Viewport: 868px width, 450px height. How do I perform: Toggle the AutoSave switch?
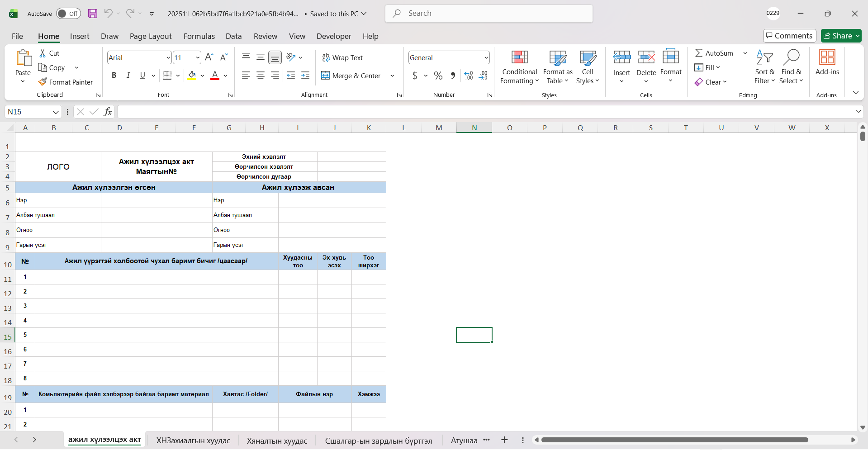pyautogui.click(x=68, y=14)
